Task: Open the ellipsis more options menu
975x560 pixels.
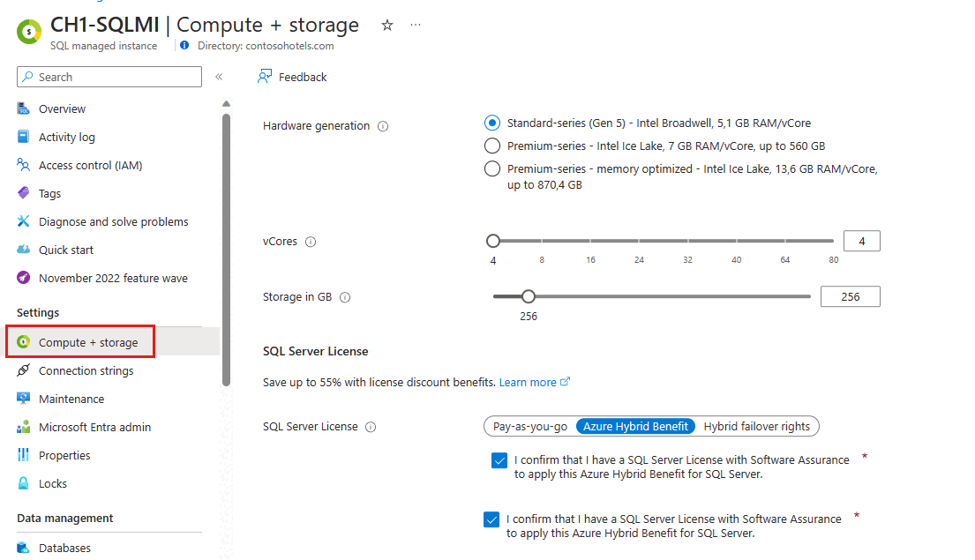Action: point(416,25)
